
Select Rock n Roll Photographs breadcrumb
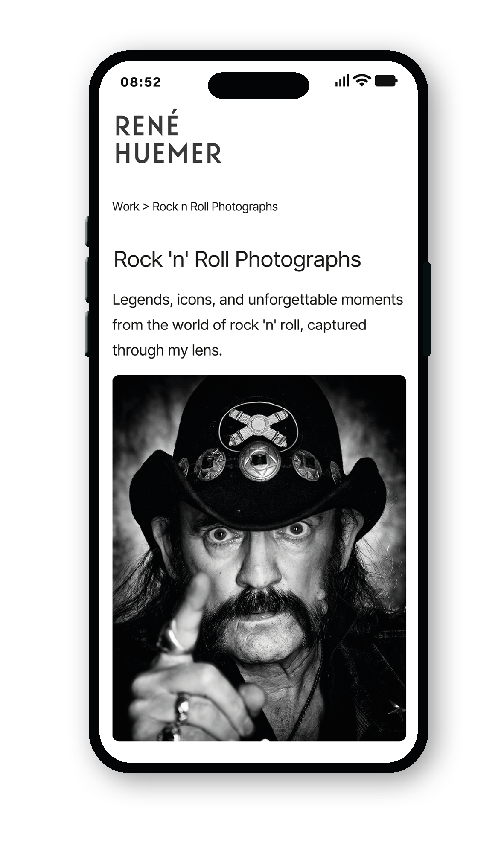coord(215,207)
